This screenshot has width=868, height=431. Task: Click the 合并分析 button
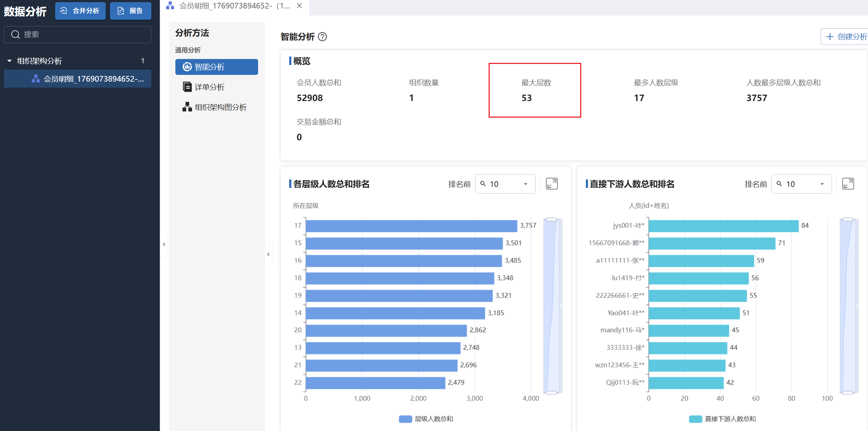coord(80,11)
